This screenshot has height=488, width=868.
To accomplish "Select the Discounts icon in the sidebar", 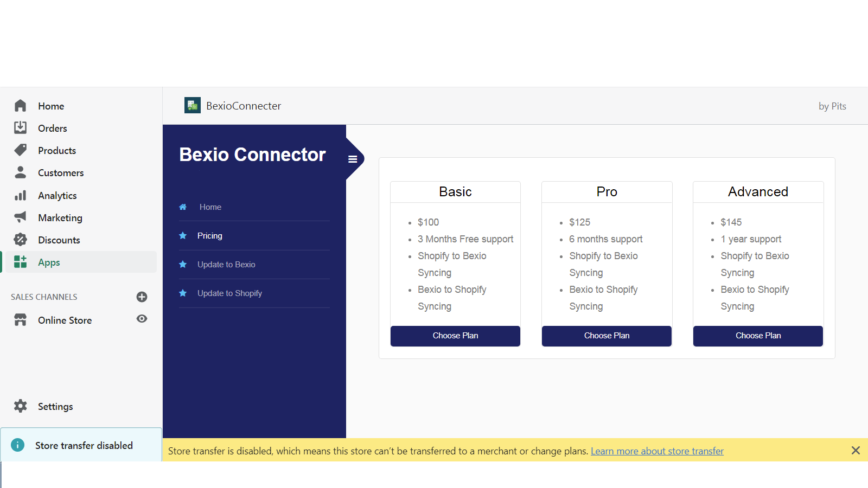I will [20, 240].
